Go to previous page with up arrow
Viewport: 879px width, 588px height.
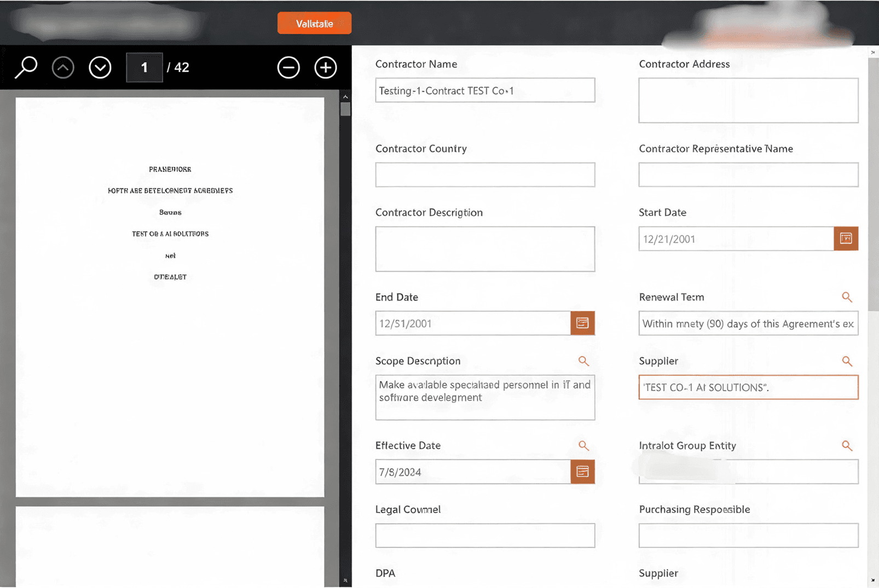[63, 68]
